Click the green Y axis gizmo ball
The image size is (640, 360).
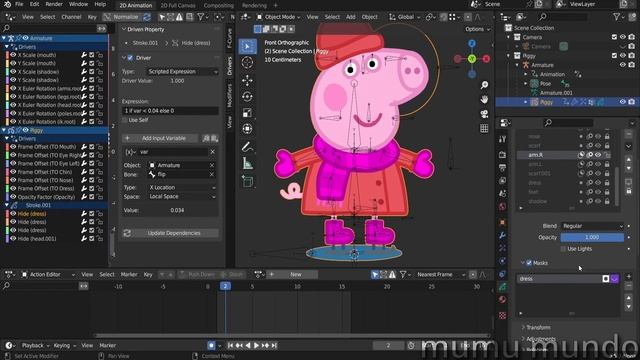[x=472, y=59]
